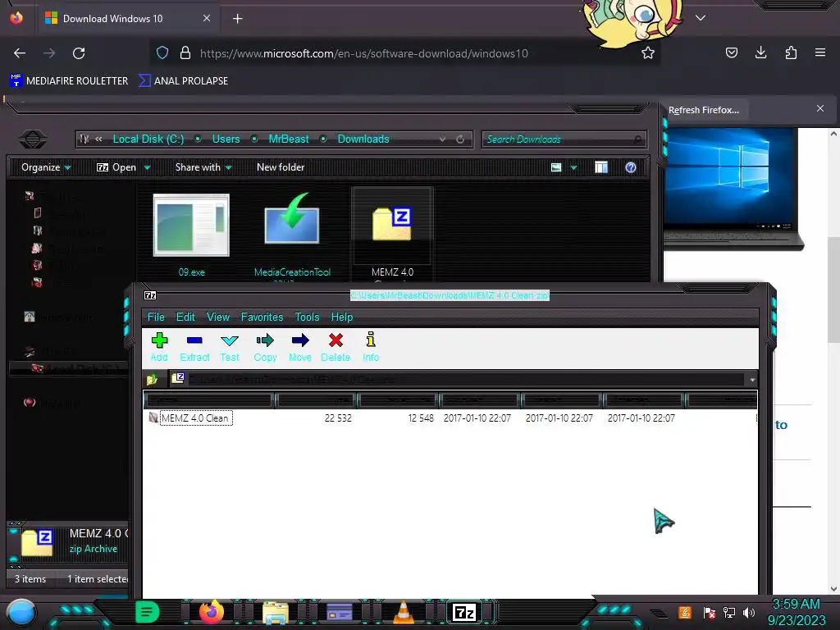The width and height of the screenshot is (840, 630).
Task: Open the Tools menu in 7-Zip
Action: tap(307, 317)
